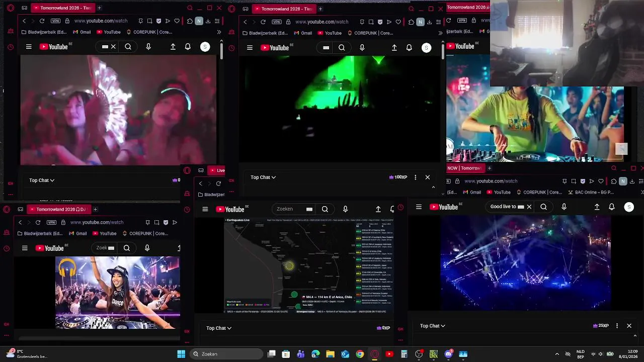Close chat panel beside 100XP

pyautogui.click(x=428, y=177)
